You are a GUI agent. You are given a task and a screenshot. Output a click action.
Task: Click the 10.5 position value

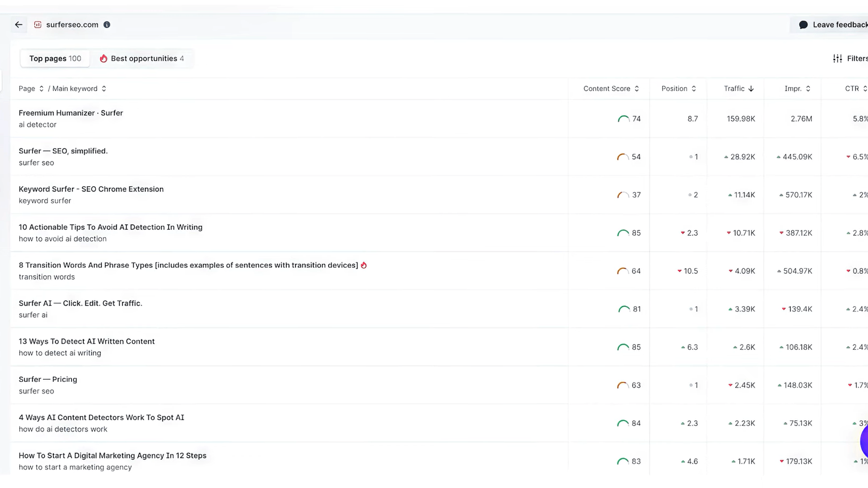coord(691,271)
